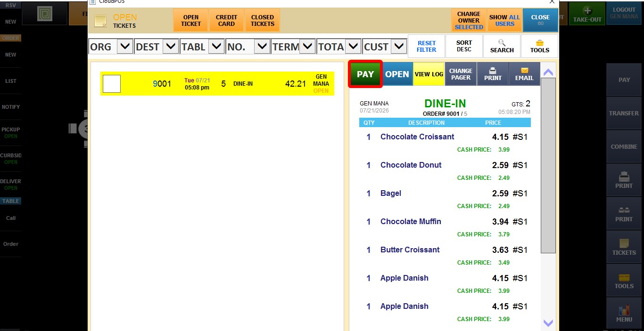Click LOGOUT GEN MANA in background window
The width and height of the screenshot is (644, 331).
pos(624,13)
